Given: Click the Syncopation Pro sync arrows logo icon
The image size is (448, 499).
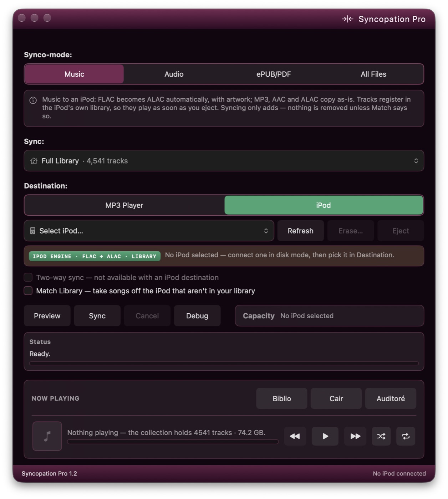Looking at the screenshot, I should 347,19.
